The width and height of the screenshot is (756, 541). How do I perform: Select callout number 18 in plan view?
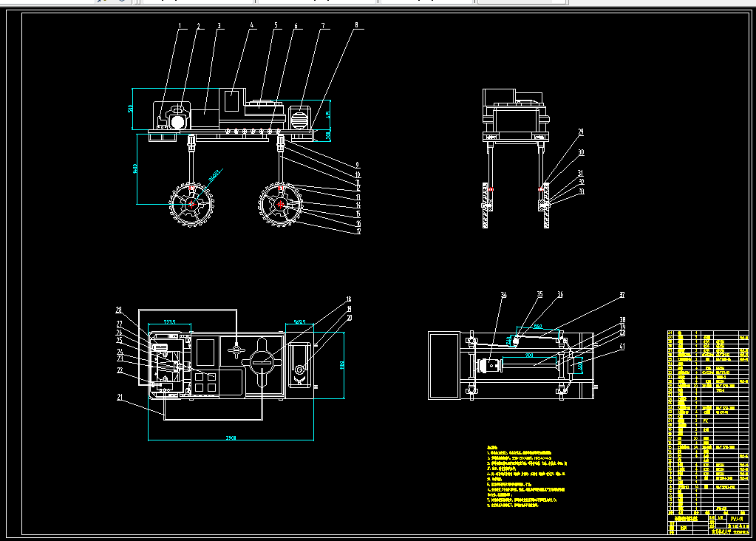coord(349,299)
